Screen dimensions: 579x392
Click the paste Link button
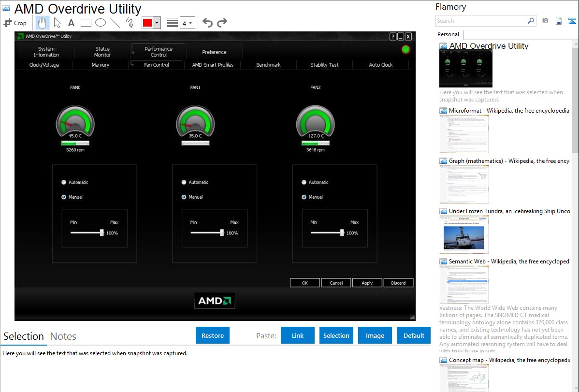tap(298, 335)
